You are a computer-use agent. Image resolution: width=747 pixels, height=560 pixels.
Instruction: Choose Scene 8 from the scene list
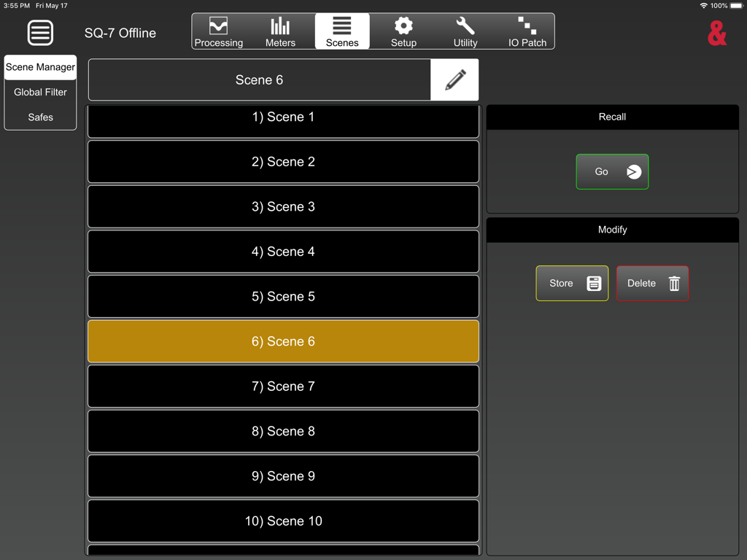tap(283, 431)
